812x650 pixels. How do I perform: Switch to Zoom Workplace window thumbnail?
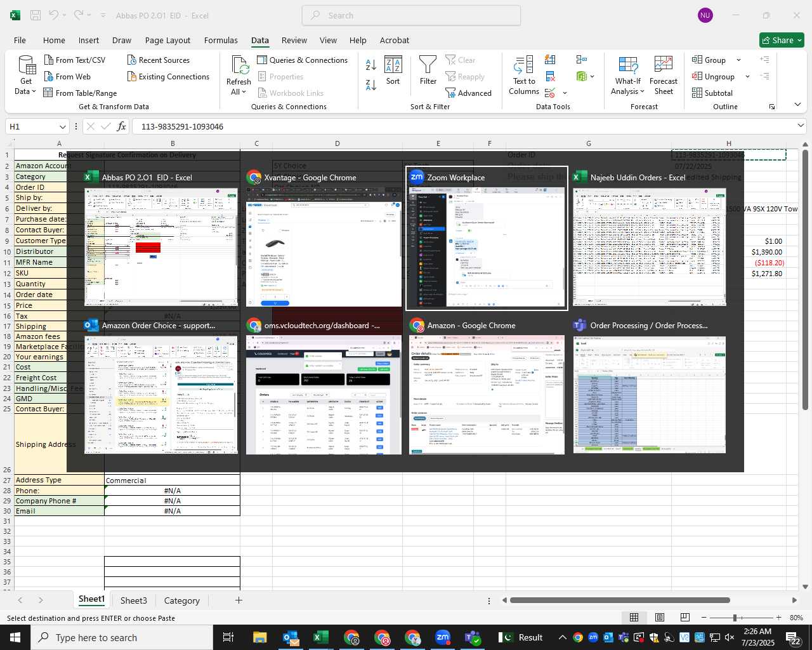click(487, 239)
